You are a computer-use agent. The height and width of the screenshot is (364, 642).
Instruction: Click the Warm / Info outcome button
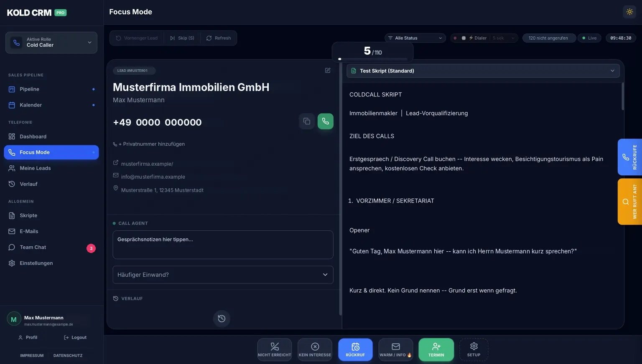(x=396, y=349)
